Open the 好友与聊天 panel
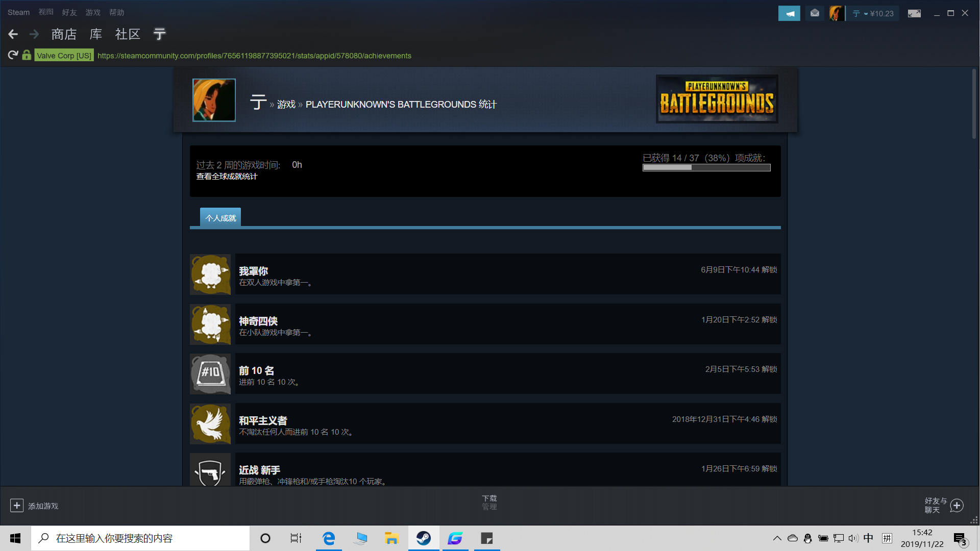Screen dimensions: 980x551 point(936,505)
